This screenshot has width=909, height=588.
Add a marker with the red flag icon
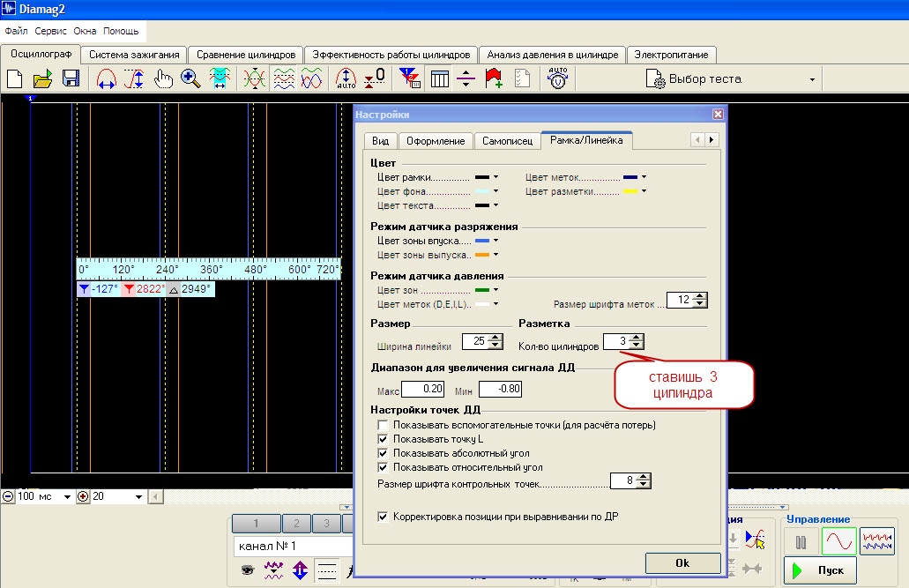pyautogui.click(x=494, y=78)
